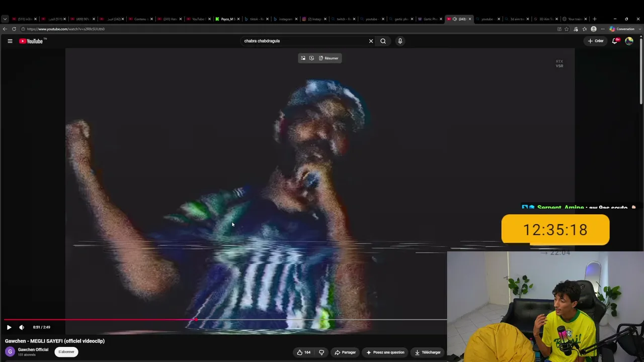Switch to the gartic phone search tab
644x362 pixels.
pyautogui.click(x=401, y=19)
